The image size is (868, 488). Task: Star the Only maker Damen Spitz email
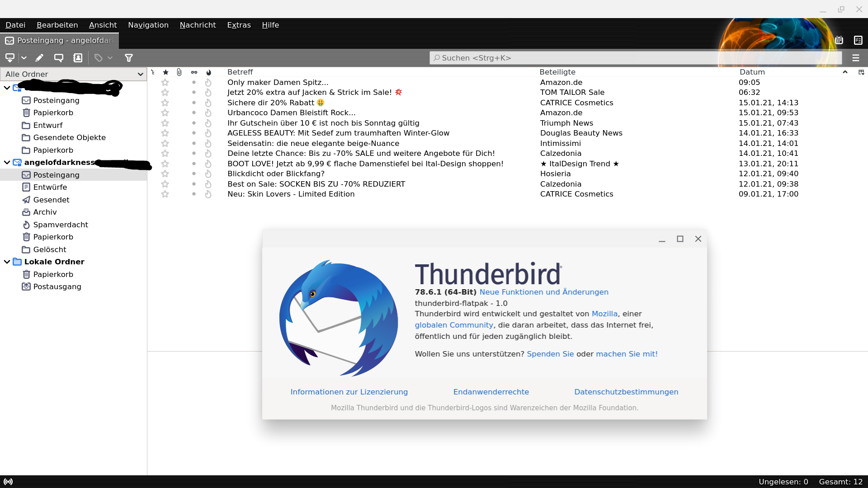[165, 82]
